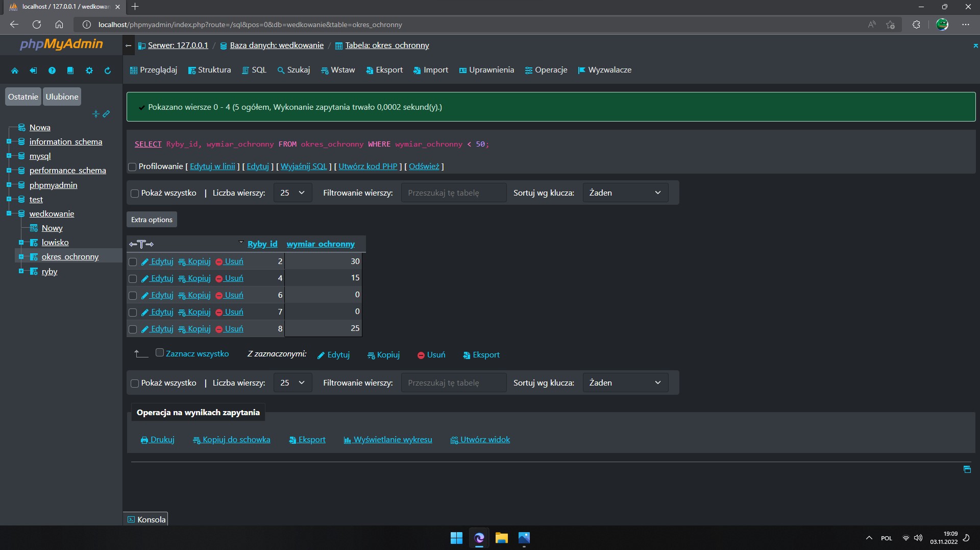Open Photos app on taskbar
980x550 pixels.
point(524,538)
